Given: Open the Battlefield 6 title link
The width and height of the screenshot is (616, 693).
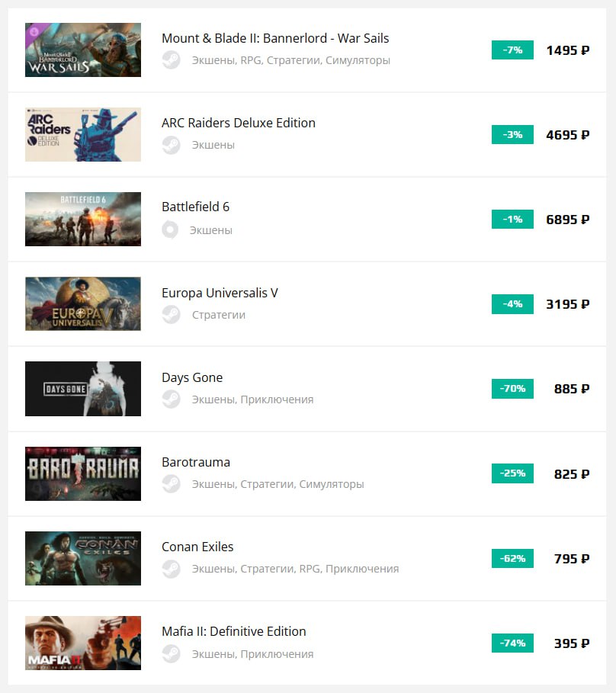Looking at the screenshot, I should pos(195,207).
